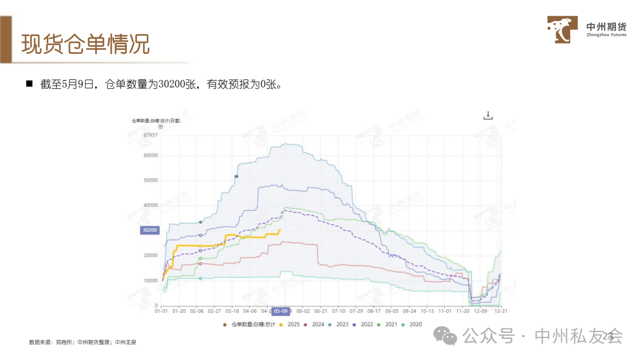Click the 公众号 · 中州私友会 text
Image resolution: width=644 pixels, height=362 pixels.
[x=542, y=336]
